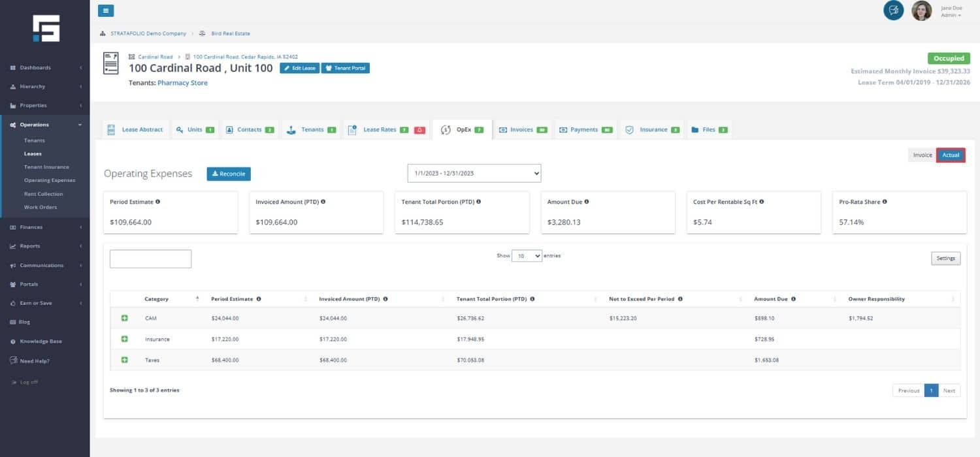Screen dimensions: 980x457
Task: Click the Reconcile button
Action: click(229, 174)
